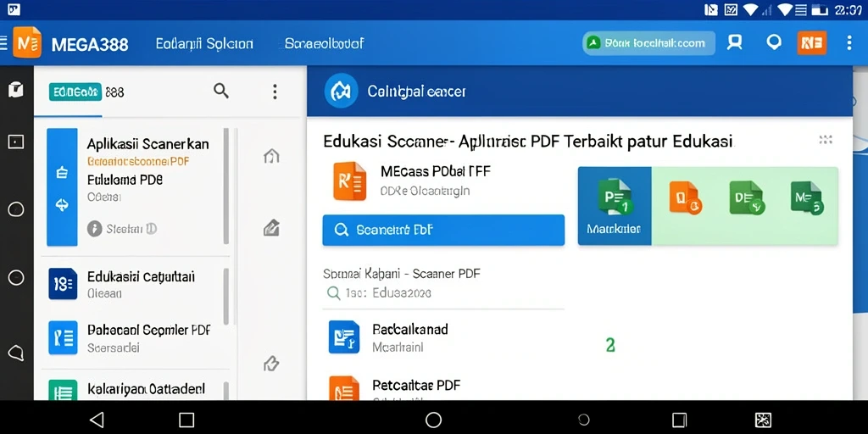868x434 pixels.
Task: Open the hamburger menu beside MEGA388 logo
Action: [3, 43]
